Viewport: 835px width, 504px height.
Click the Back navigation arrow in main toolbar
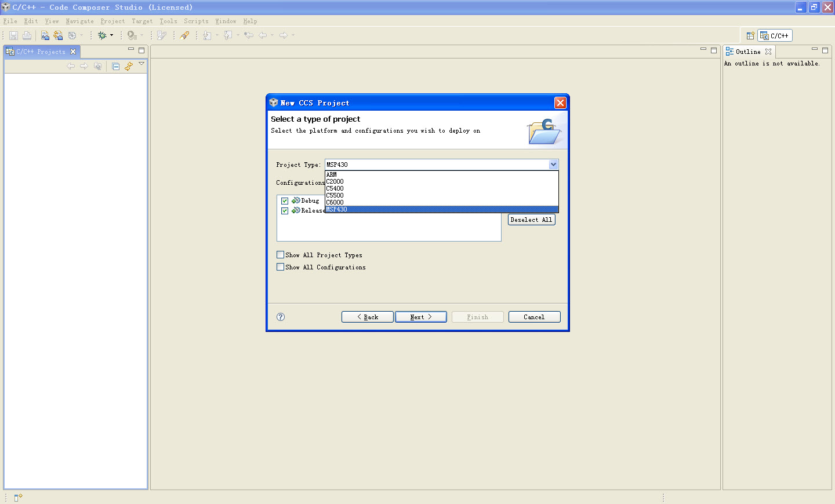[263, 35]
